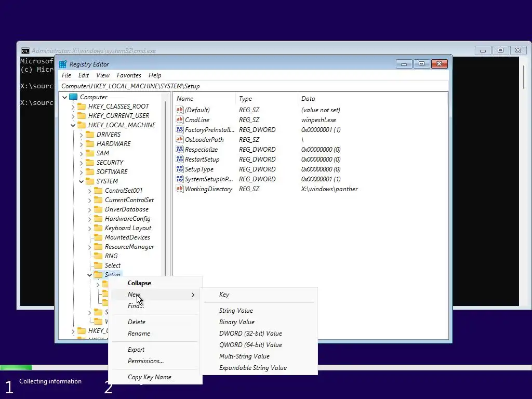Collapse the SYSTEM key
Viewport: 532px width, 399px height.
pyautogui.click(x=81, y=181)
